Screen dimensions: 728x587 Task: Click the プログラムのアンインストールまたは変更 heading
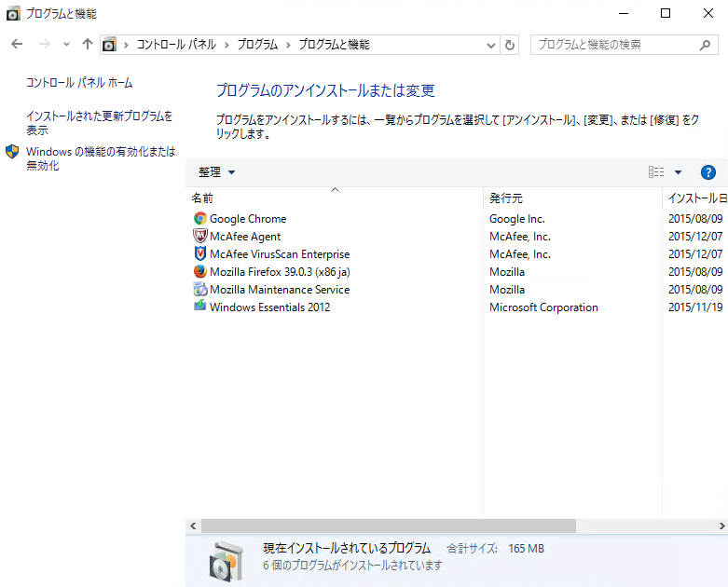[x=325, y=90]
